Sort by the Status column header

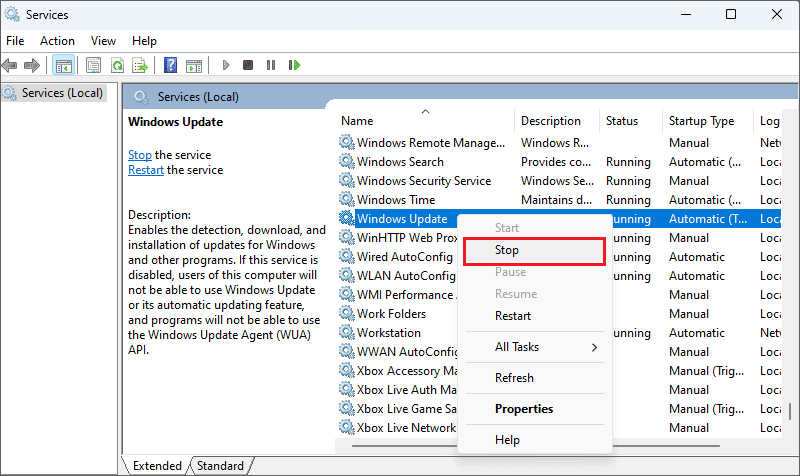point(630,121)
